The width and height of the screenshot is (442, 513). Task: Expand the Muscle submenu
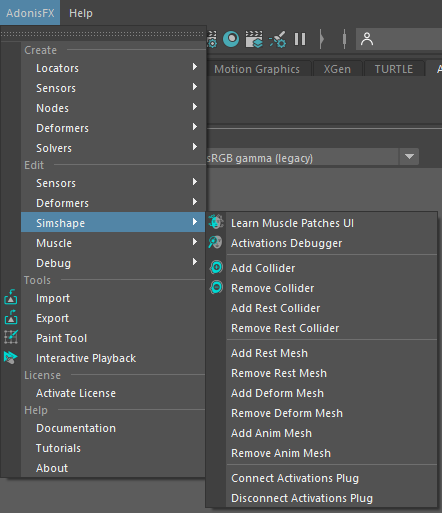[113, 243]
